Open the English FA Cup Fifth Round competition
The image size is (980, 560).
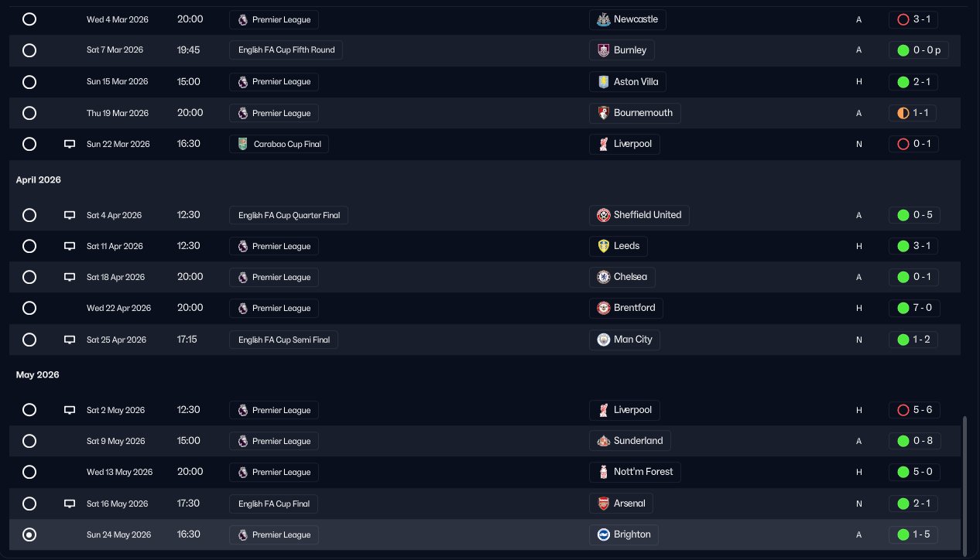point(286,50)
